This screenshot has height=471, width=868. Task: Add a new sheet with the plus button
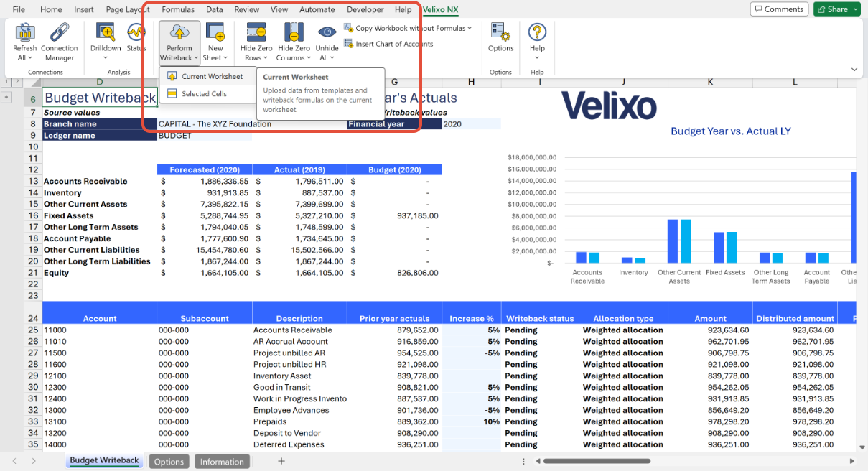(x=281, y=461)
